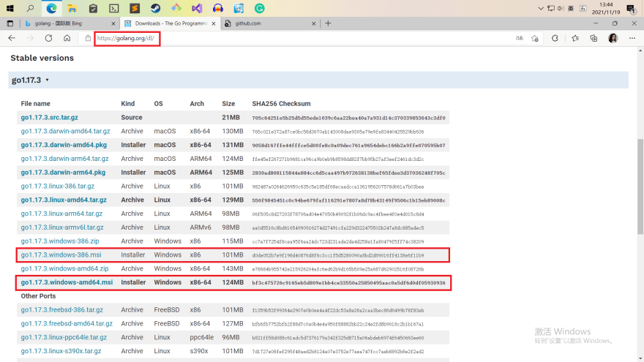The height and width of the screenshot is (362, 644).
Task: Show hidden system tray icons
Action: point(541,8)
